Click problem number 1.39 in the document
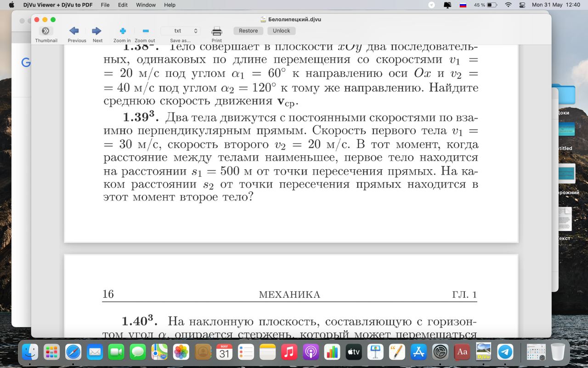The image size is (588, 368). pyautogui.click(x=141, y=117)
